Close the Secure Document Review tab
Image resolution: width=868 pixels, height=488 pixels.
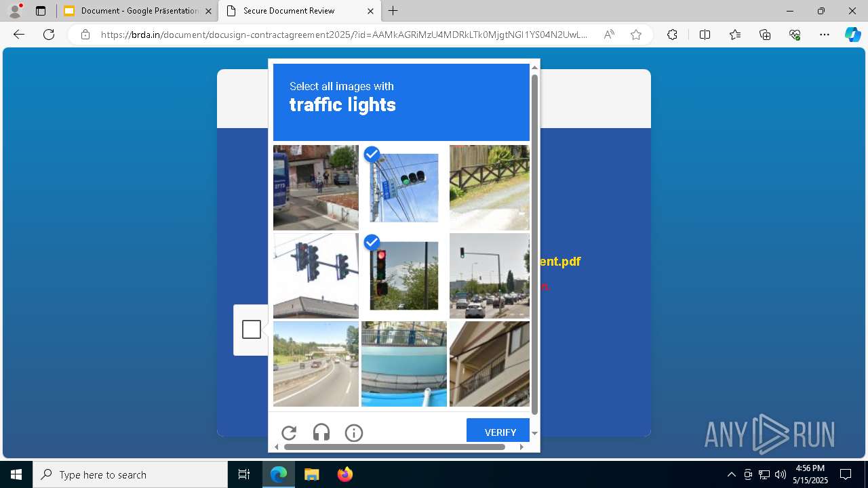370,11
